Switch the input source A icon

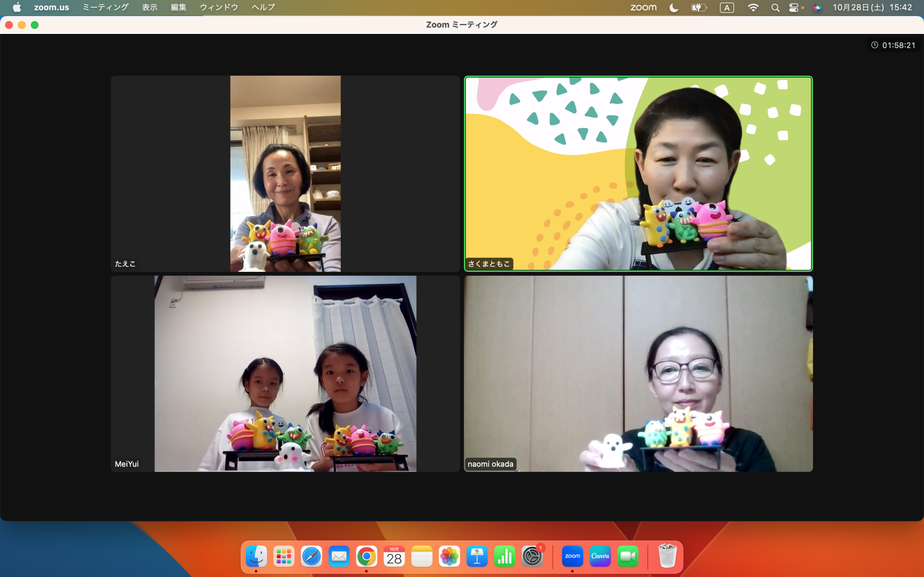coord(727,7)
